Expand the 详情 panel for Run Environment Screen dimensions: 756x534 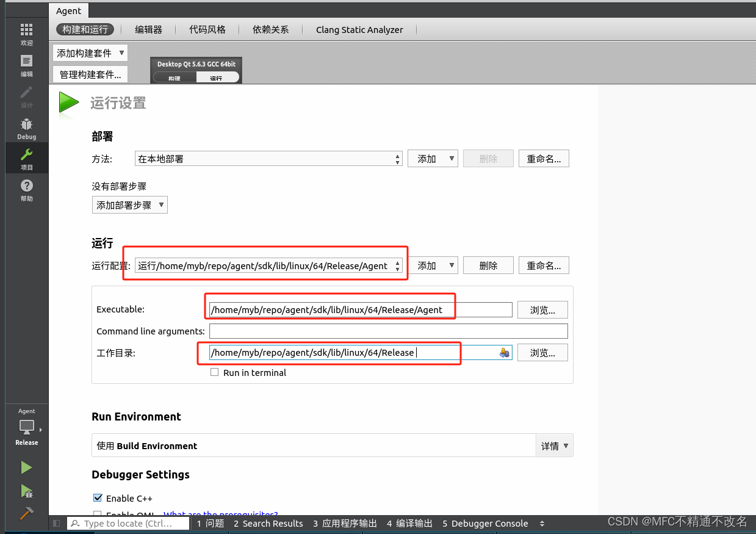[x=554, y=445]
